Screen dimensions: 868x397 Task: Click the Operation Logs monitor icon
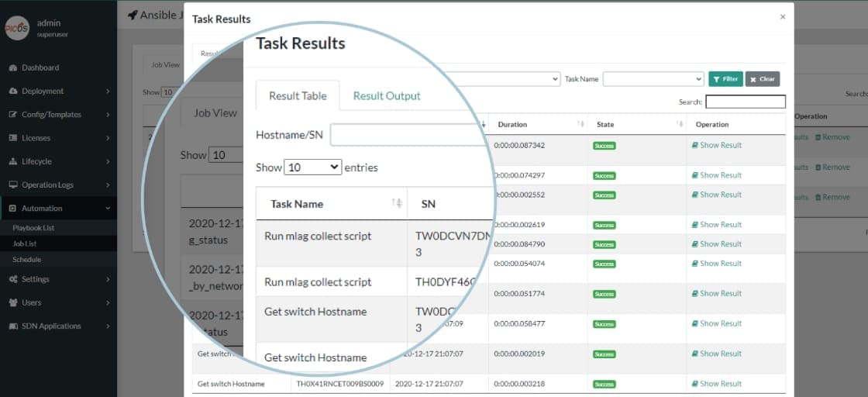(x=13, y=185)
